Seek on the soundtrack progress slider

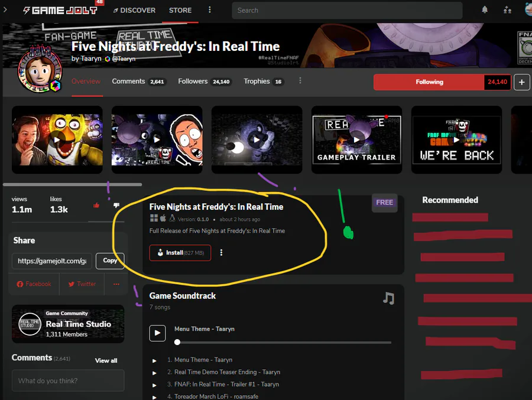click(283, 342)
